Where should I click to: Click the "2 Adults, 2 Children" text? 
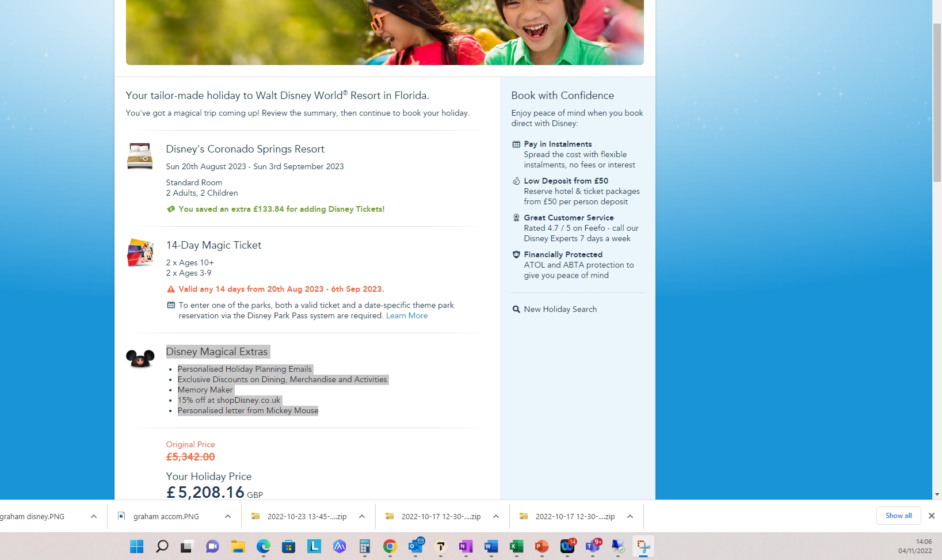point(202,193)
